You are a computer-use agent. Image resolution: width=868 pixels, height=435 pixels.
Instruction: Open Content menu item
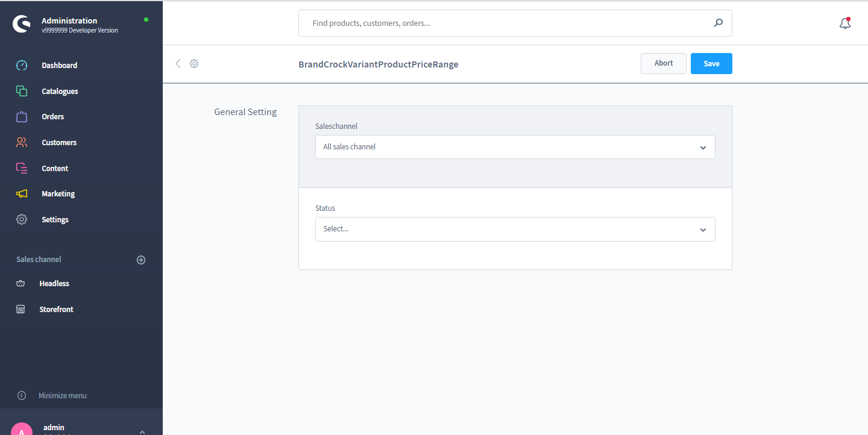pos(55,168)
